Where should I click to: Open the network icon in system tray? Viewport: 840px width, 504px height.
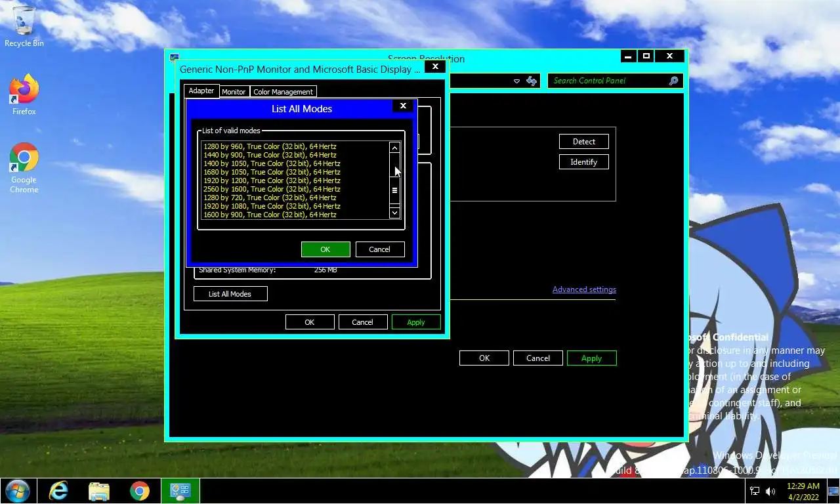pyautogui.click(x=755, y=491)
